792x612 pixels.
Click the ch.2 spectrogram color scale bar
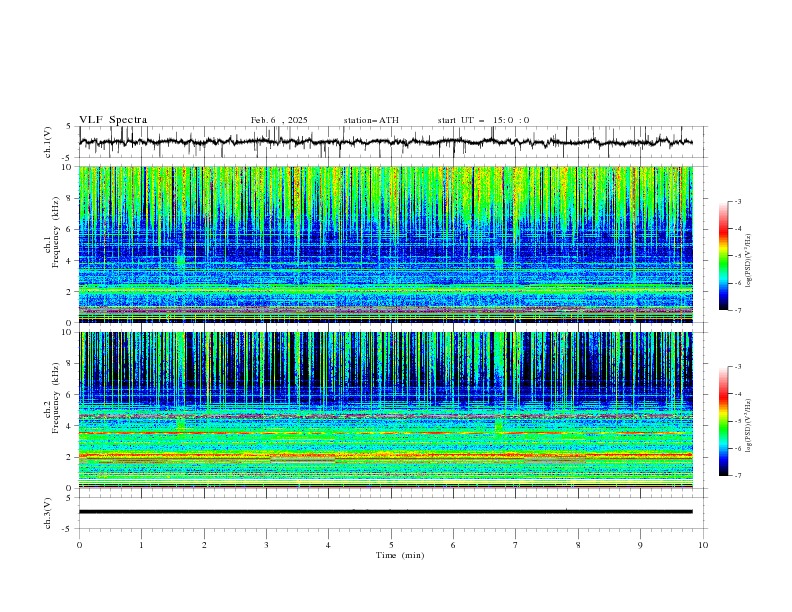point(723,421)
